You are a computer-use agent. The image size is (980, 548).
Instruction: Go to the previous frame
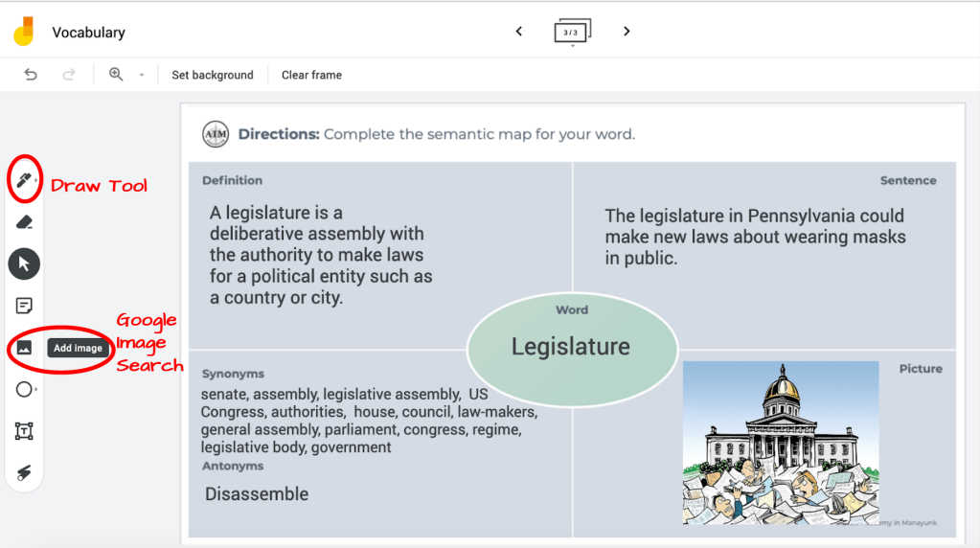coord(519,32)
